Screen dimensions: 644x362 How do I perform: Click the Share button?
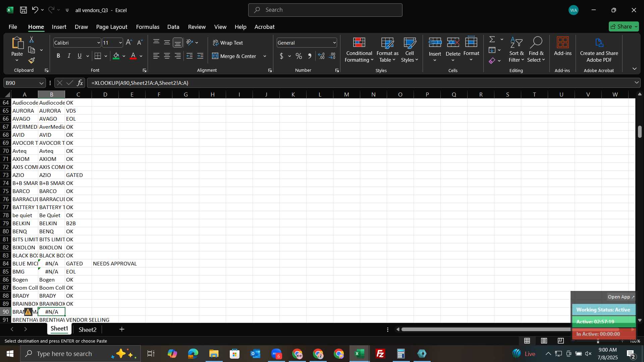[624, 26]
